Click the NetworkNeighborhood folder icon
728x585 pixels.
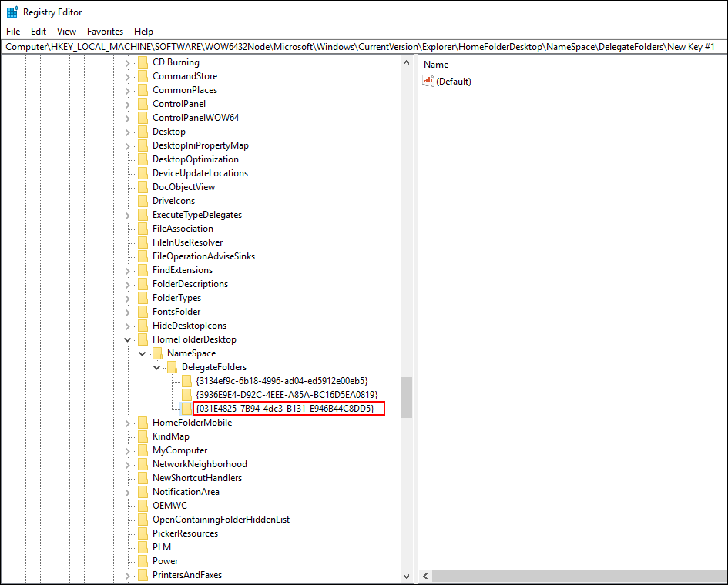pyautogui.click(x=143, y=464)
